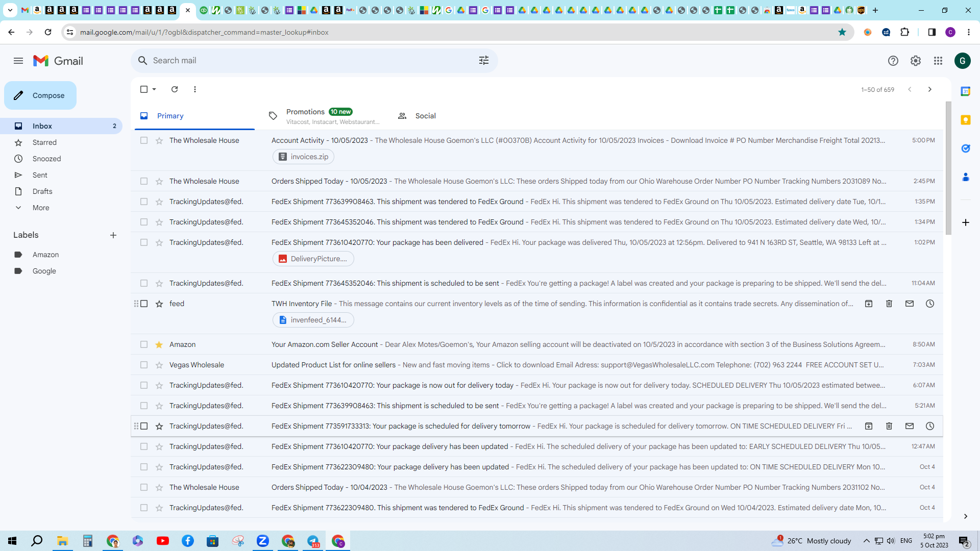This screenshot has width=980, height=551.
Task: Open the Sent folder
Action: coord(61,175)
